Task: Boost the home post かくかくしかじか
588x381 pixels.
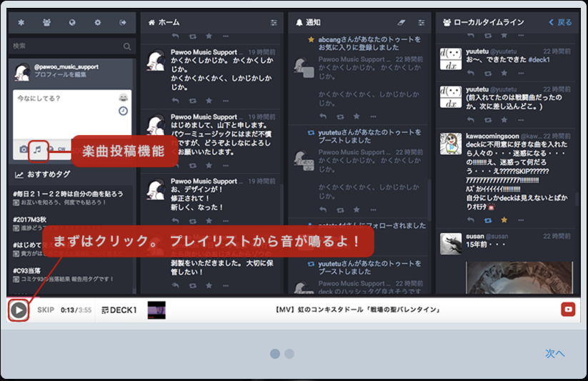Action: 193,101
